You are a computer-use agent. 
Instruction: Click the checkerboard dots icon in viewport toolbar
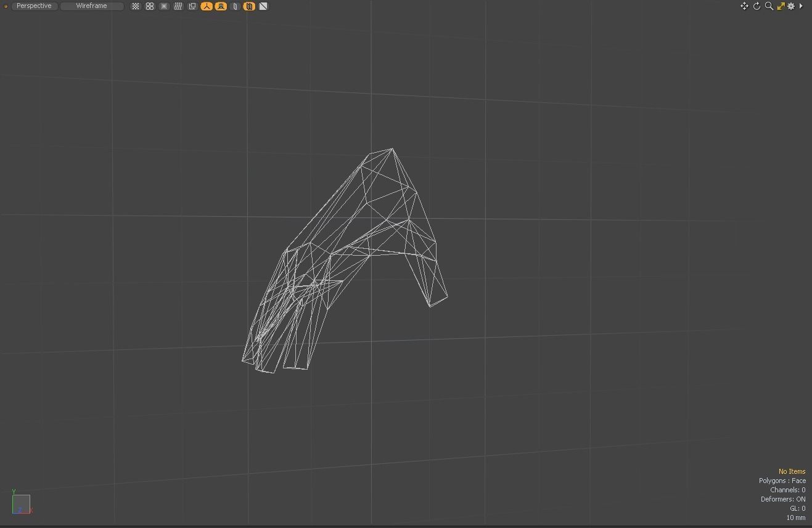tap(136, 6)
